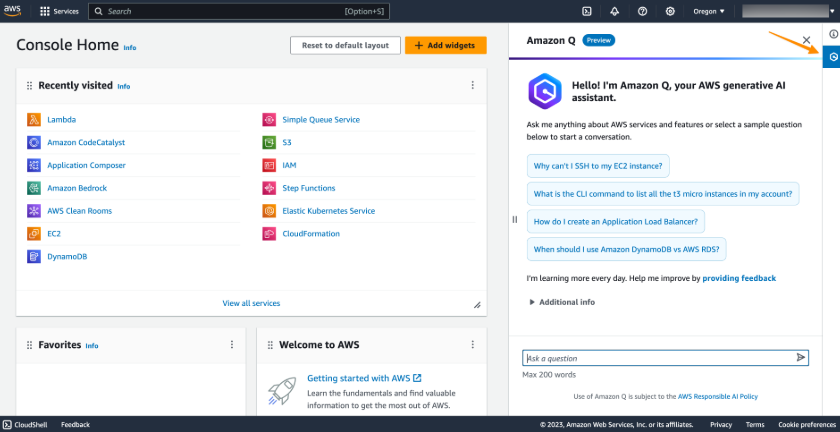Open the notifications bell
This screenshot has height=432, width=840.
614,11
